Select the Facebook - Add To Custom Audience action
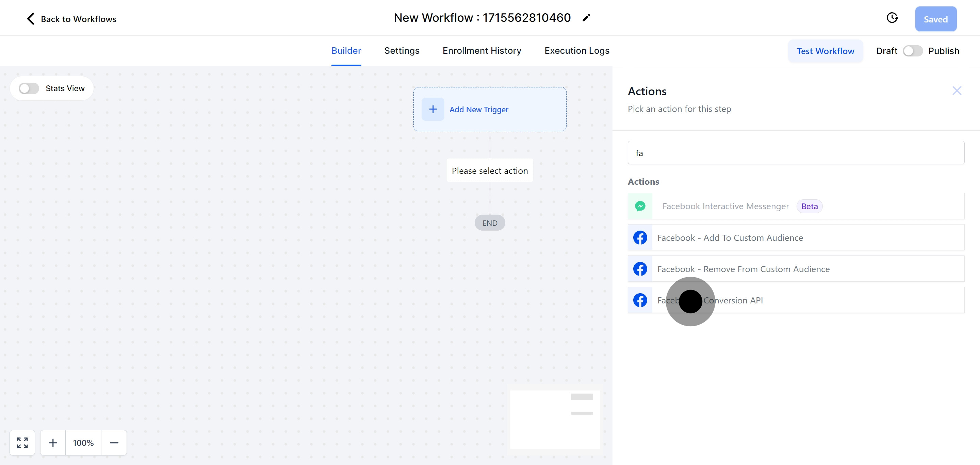This screenshot has width=980, height=465. tap(730, 237)
